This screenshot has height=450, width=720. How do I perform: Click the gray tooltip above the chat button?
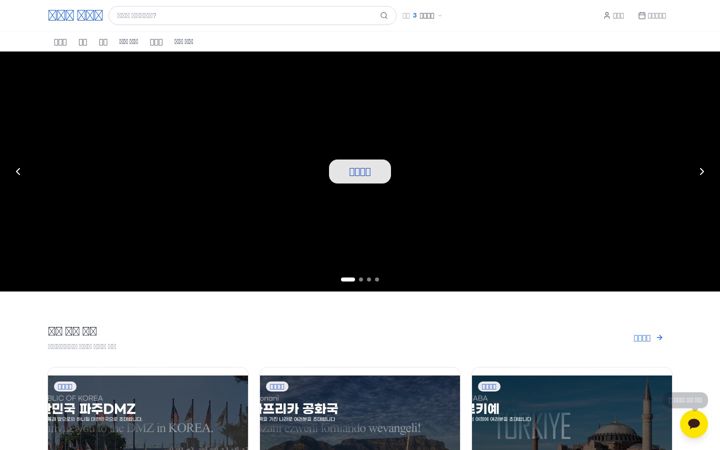686,400
